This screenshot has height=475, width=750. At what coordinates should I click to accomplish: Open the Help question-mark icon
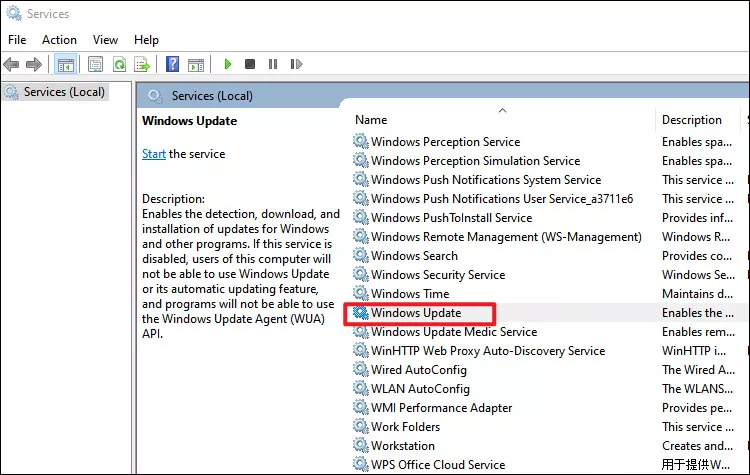point(172,64)
